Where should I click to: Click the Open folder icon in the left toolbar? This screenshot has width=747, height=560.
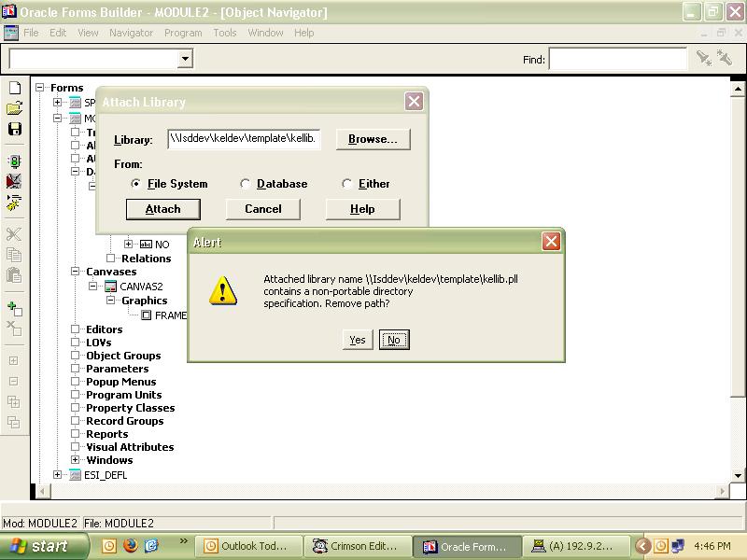point(15,108)
